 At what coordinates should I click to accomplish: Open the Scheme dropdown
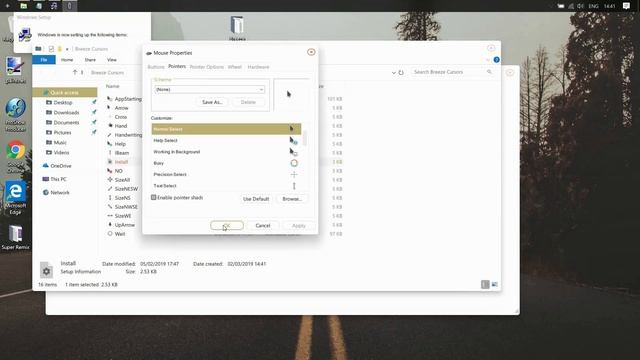click(x=210, y=89)
